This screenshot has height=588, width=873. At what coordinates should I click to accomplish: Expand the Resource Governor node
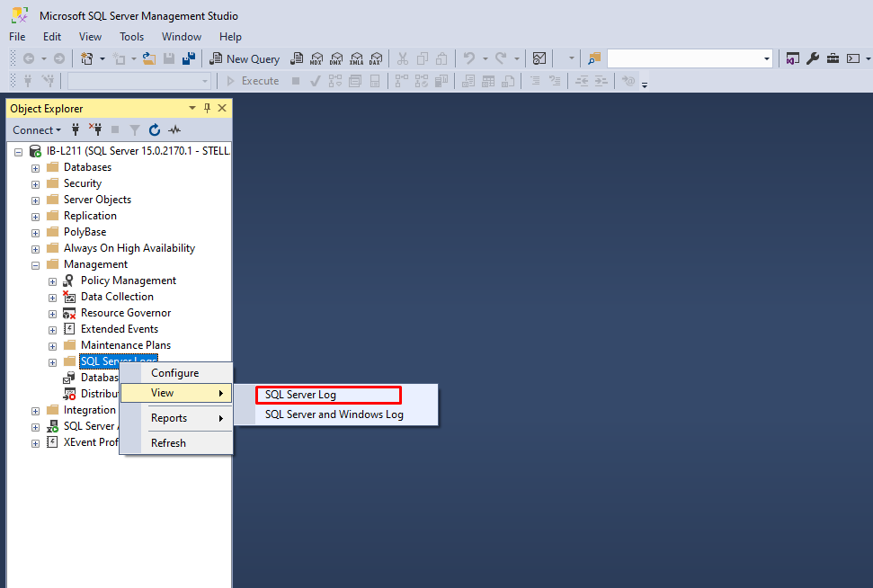tap(52, 314)
